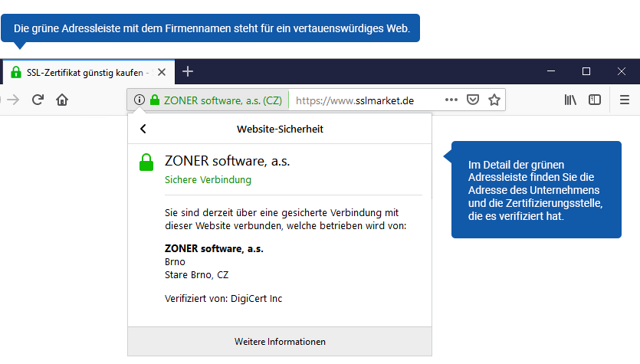Click the padlock favicon on the tab

[16, 72]
